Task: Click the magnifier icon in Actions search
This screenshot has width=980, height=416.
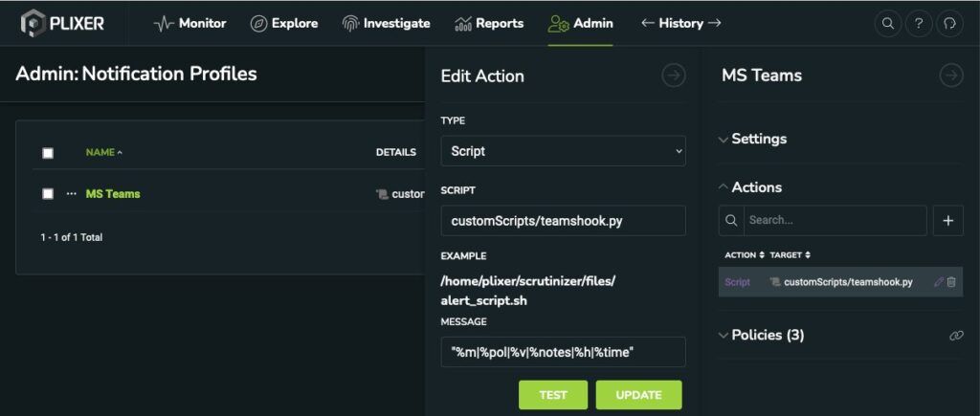Action: point(731,221)
